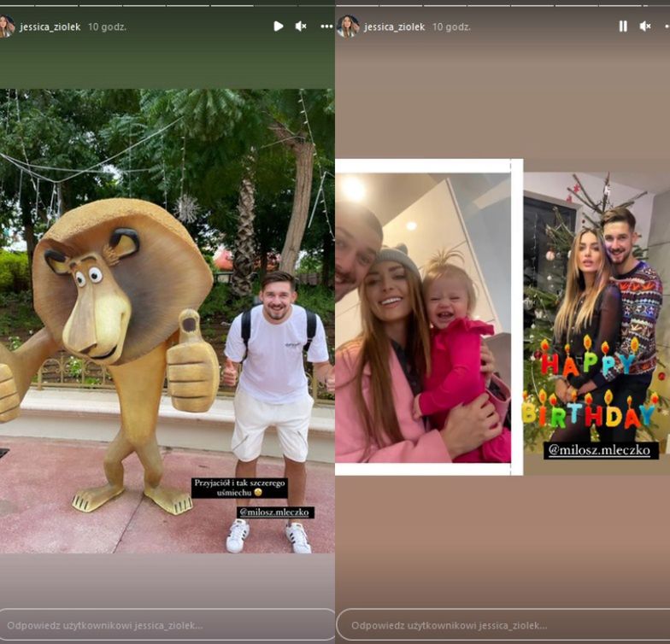This screenshot has height=644, width=670.
Task: Click the '10 godz.' timestamp on right story
Action: click(451, 27)
